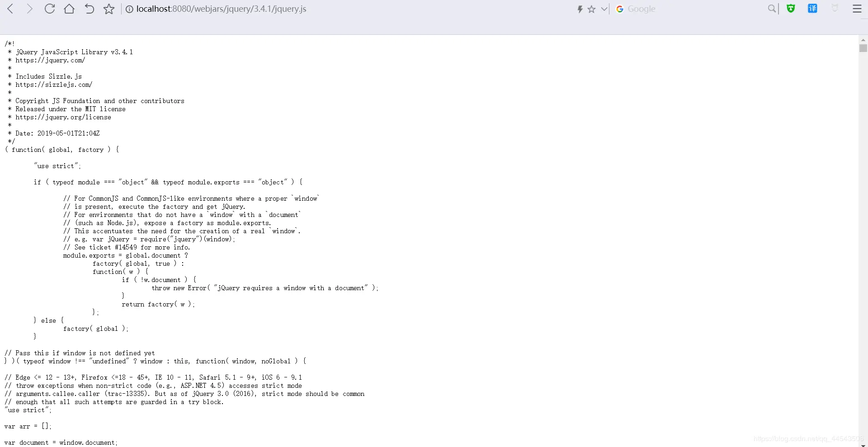Click the vertical scrollbar thumb

pyautogui.click(x=863, y=48)
